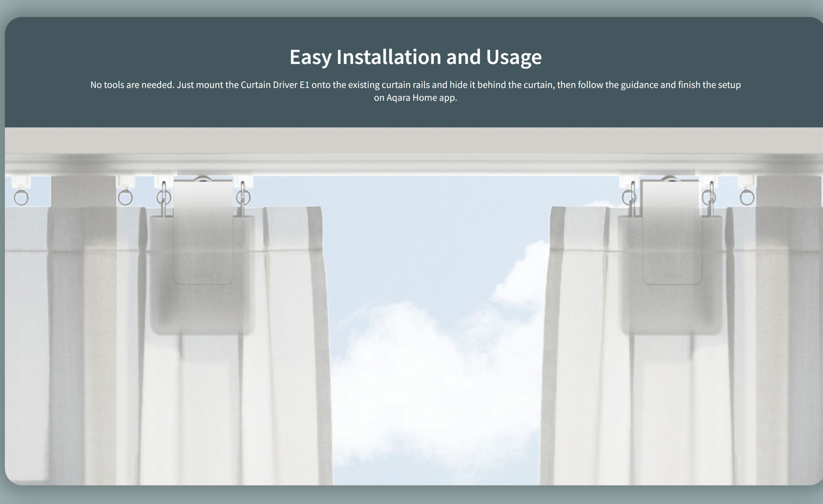Select the right curtain driver device

pos(672,234)
